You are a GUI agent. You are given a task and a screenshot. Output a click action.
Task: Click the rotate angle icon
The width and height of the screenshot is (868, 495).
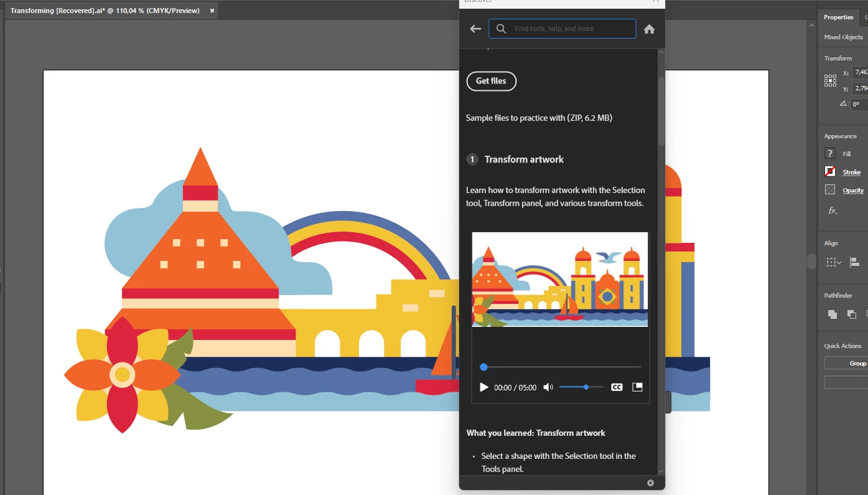[844, 104]
